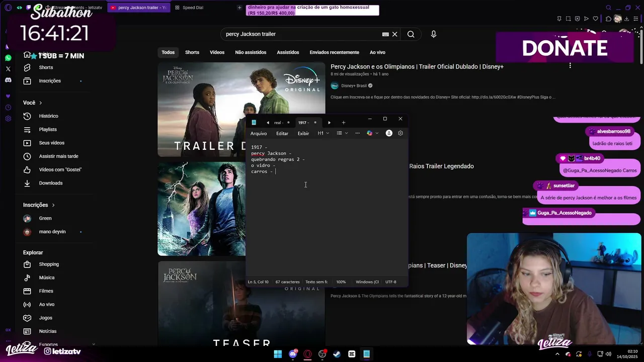Open mano deyvin channel subscription
Viewport: 644px width, 362px height.
pyautogui.click(x=52, y=232)
